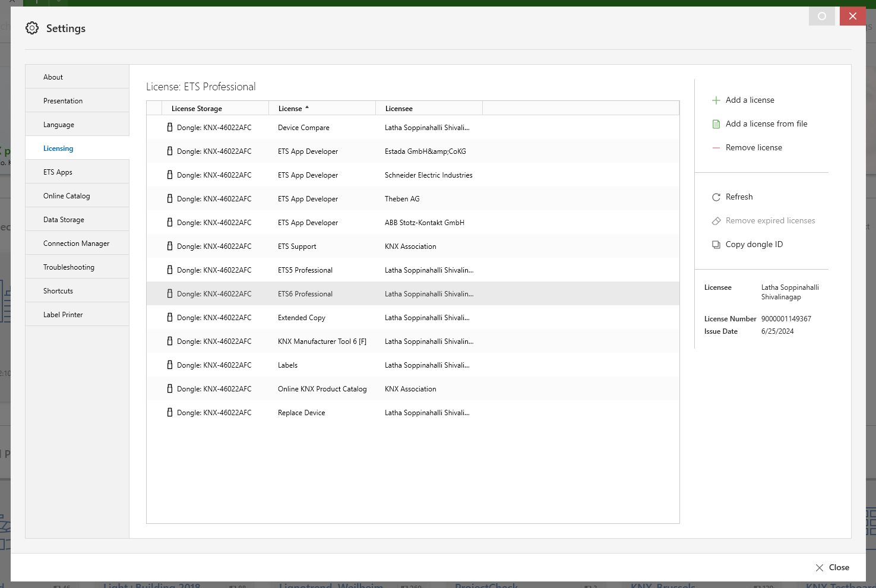
Task: Click dongle icon in Online KNX Product Catalog row
Action: (x=170, y=388)
